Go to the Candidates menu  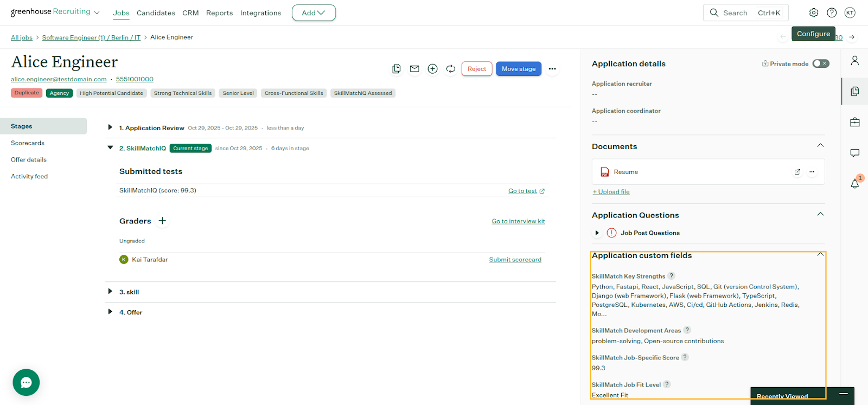(156, 13)
